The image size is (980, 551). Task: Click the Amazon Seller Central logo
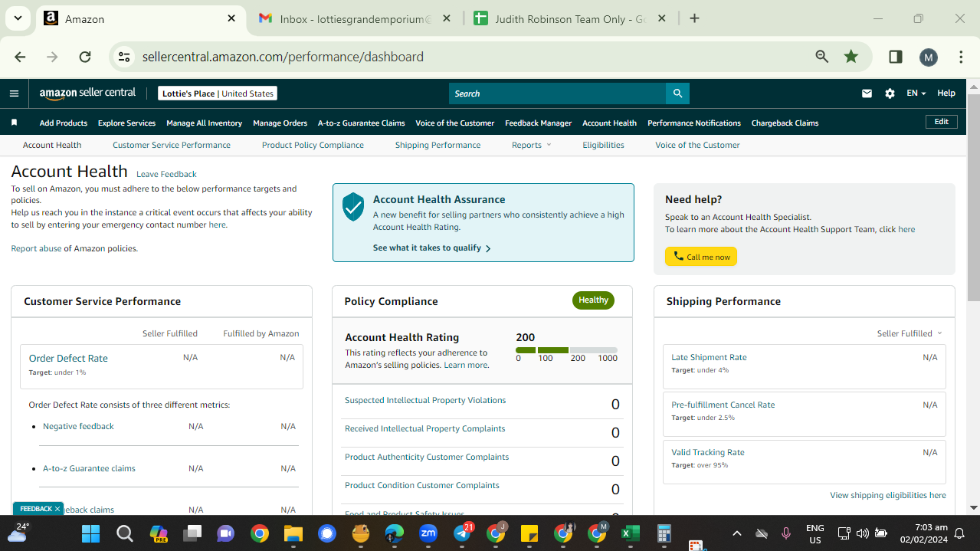tap(87, 93)
